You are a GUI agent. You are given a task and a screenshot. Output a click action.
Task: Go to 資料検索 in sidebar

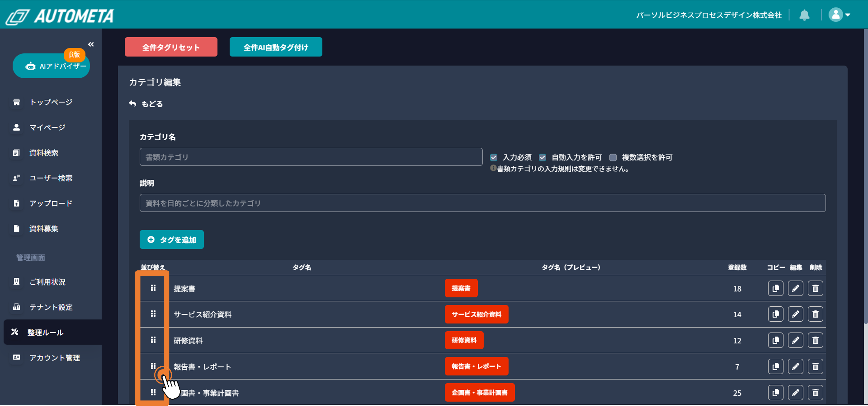point(44,153)
